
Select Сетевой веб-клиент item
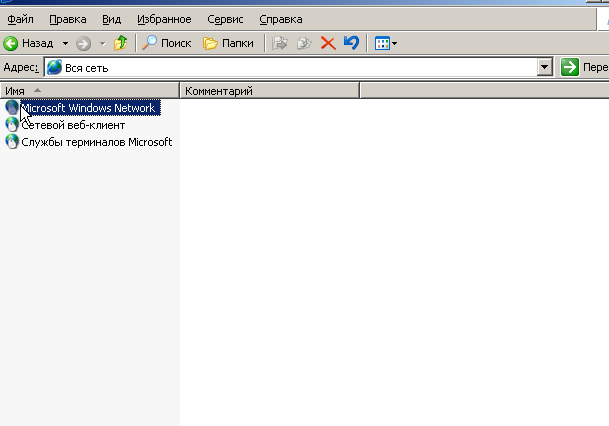73,125
